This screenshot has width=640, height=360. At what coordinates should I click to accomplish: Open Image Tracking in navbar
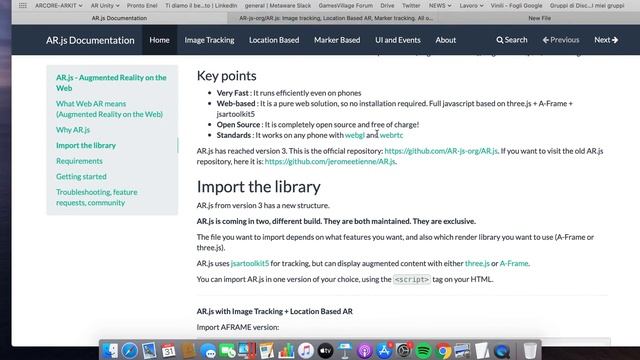[209, 40]
